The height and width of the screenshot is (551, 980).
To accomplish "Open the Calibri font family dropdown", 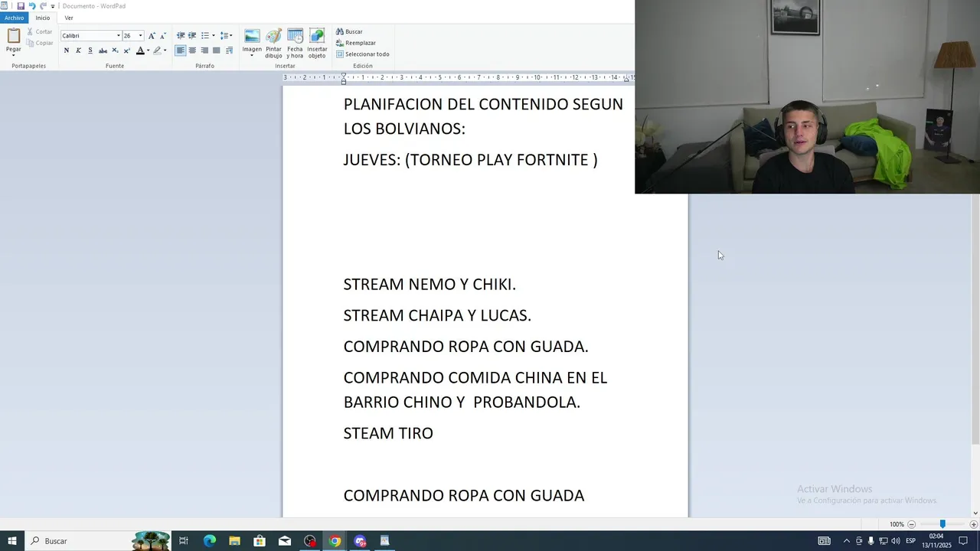I will click(x=118, y=36).
